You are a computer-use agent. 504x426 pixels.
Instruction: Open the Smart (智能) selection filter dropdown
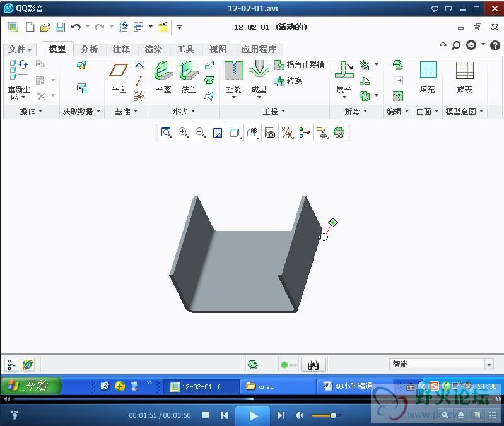489,365
